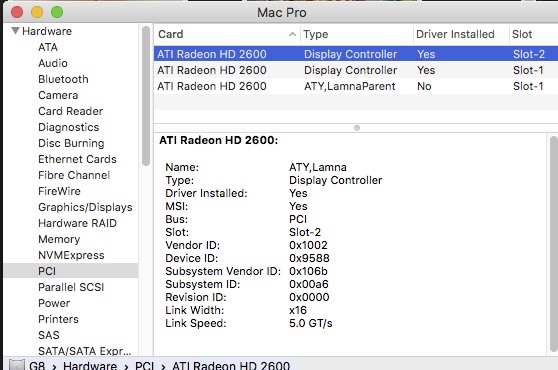This screenshot has width=558, height=370.
Task: Click the split pane divider handle
Action: pos(357,128)
